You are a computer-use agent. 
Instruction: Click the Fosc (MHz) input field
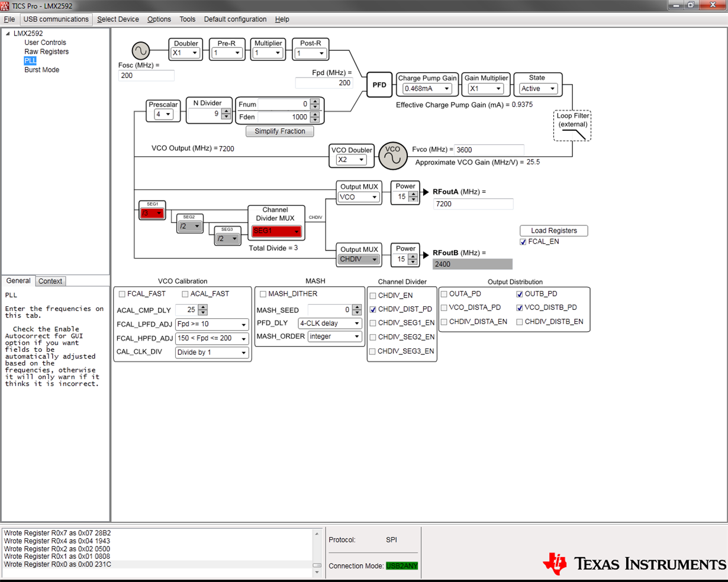click(146, 76)
